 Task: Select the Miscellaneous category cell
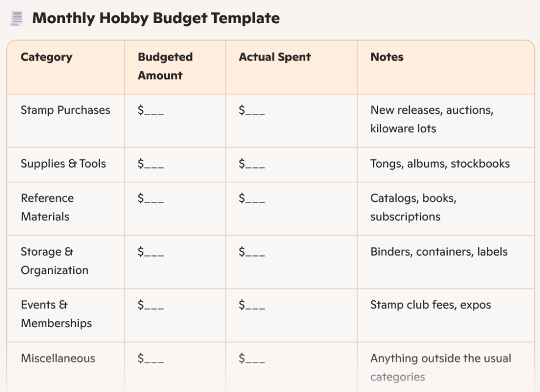click(x=58, y=359)
